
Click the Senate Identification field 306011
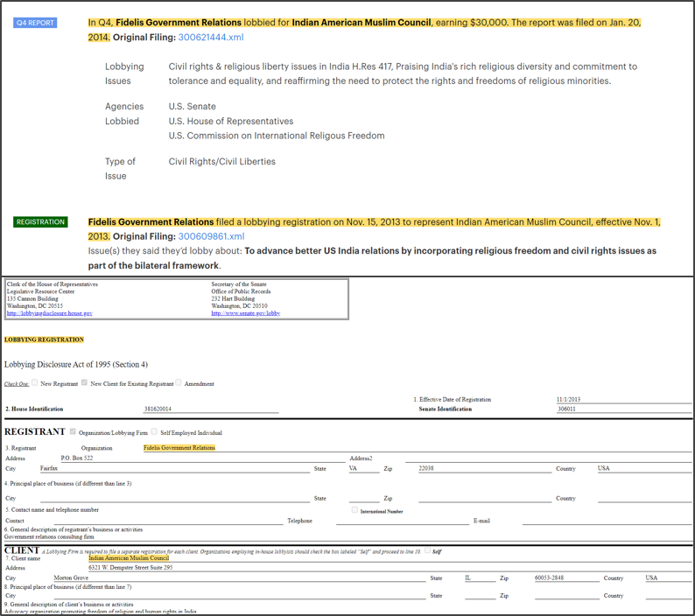[x=624, y=409]
